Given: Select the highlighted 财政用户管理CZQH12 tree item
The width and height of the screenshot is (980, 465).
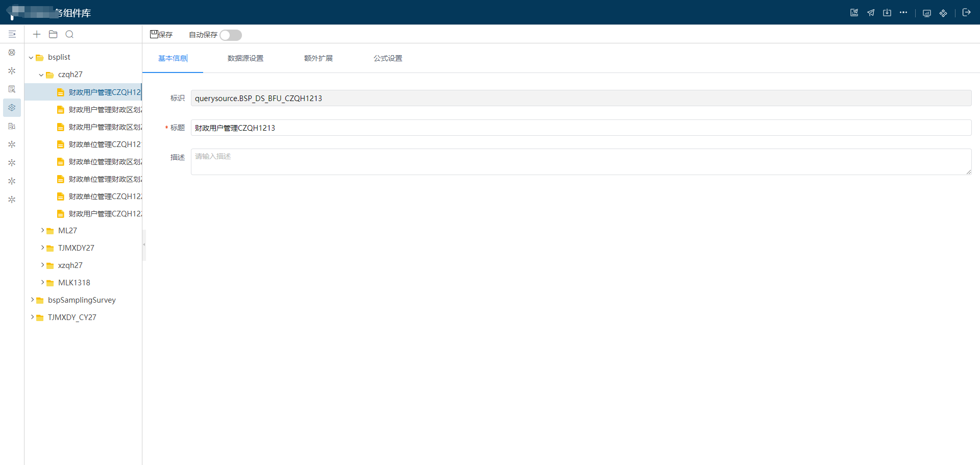Looking at the screenshot, I should point(83,92).
